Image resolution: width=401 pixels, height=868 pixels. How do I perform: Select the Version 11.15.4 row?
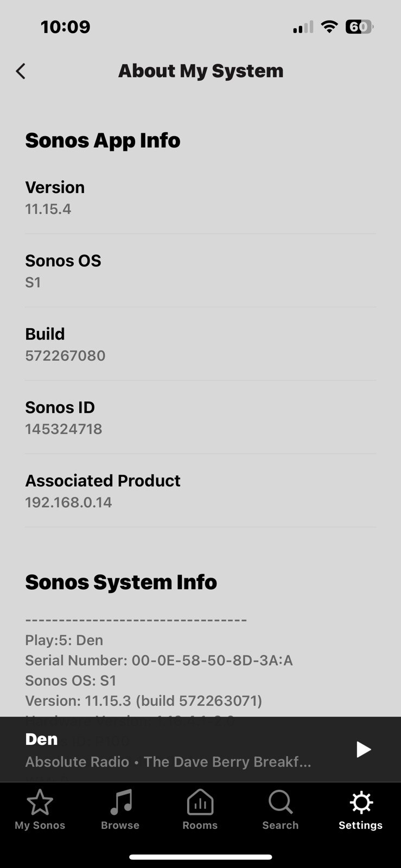[x=200, y=197]
